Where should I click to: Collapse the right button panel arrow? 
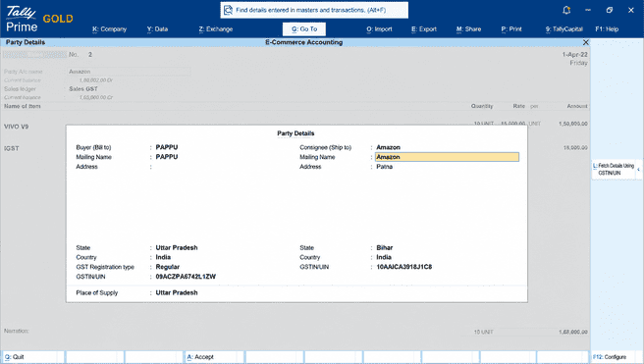638,169
